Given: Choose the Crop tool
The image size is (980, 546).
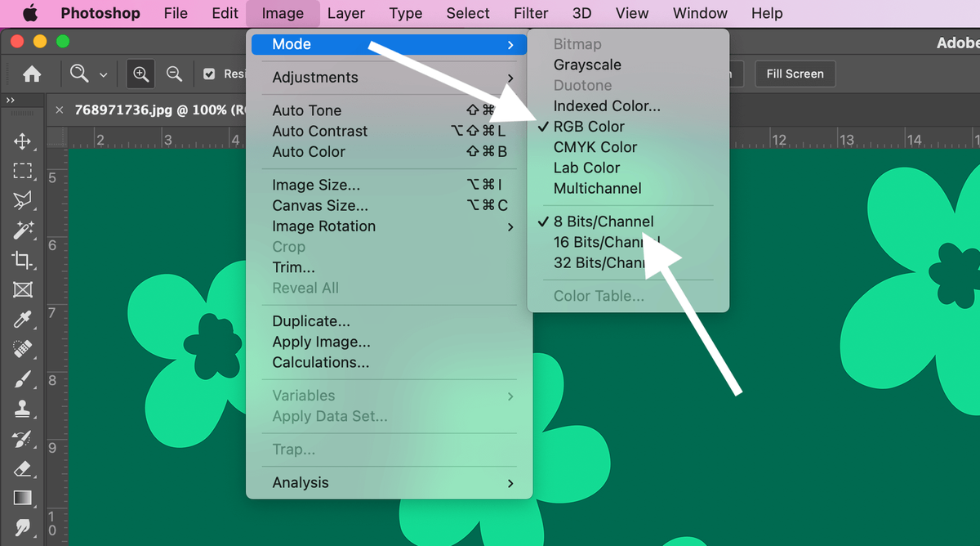Looking at the screenshot, I should point(22,260).
